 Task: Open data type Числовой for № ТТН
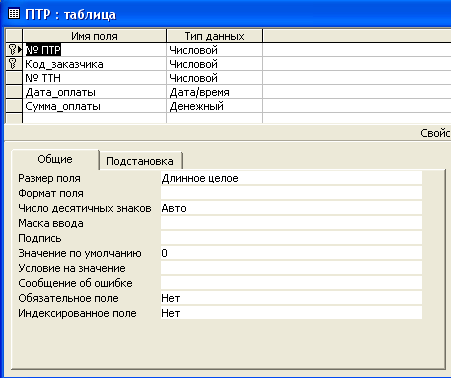click(x=214, y=78)
